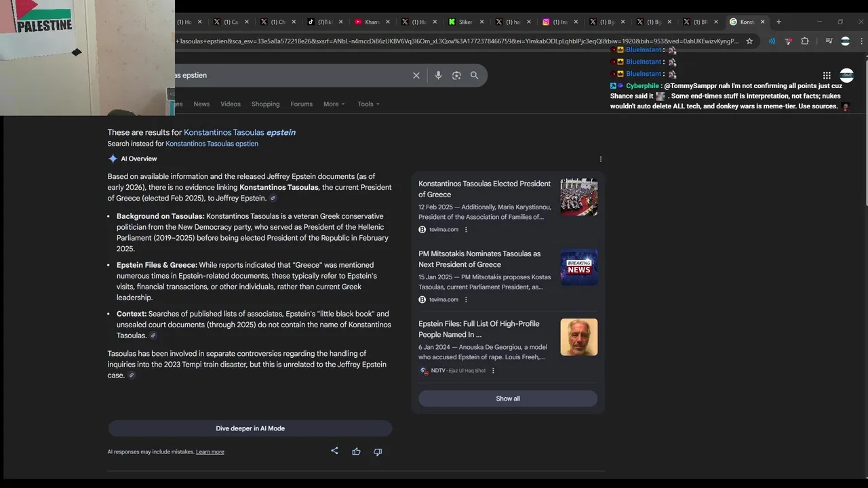Open source link icon after 'Epstein case.'
868x488 pixels.
132,375
